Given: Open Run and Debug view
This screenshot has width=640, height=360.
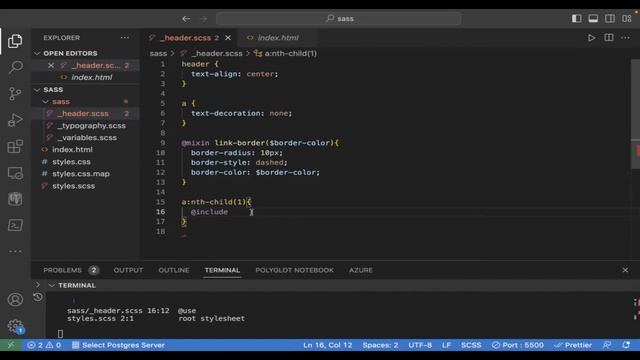Looking at the screenshot, I should tap(15, 120).
